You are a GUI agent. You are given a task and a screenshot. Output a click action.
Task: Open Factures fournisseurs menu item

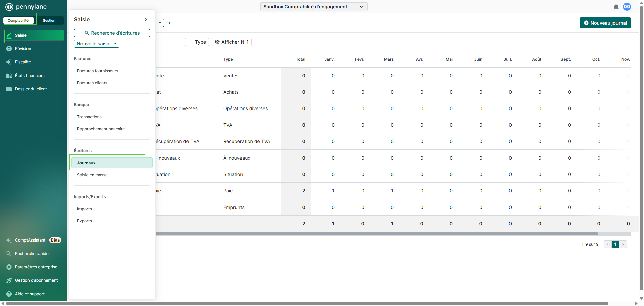tap(98, 71)
